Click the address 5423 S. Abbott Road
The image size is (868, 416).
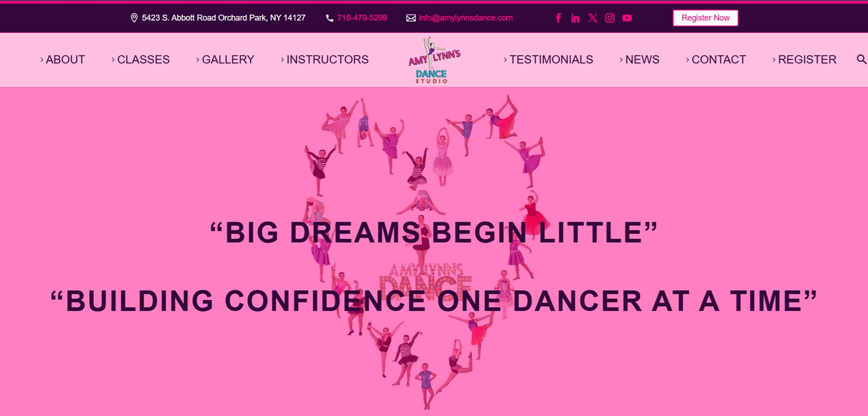(x=224, y=18)
